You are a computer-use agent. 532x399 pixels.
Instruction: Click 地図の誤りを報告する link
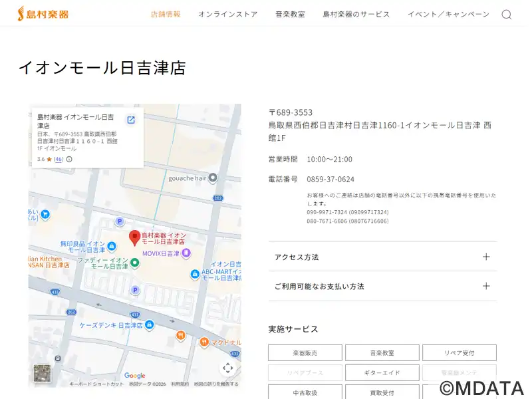[216, 384]
